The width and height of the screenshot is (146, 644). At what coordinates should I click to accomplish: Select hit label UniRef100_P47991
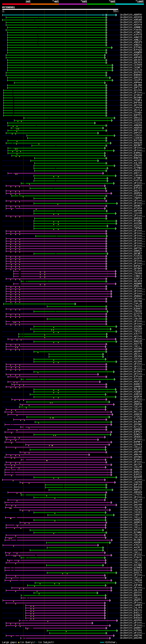pyautogui.click(x=131, y=631)
